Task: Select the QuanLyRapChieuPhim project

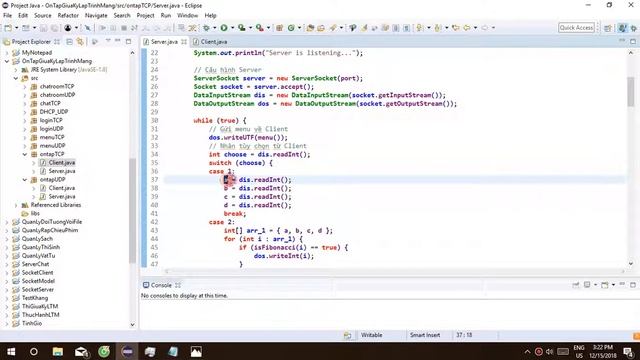Action: [x=49, y=230]
